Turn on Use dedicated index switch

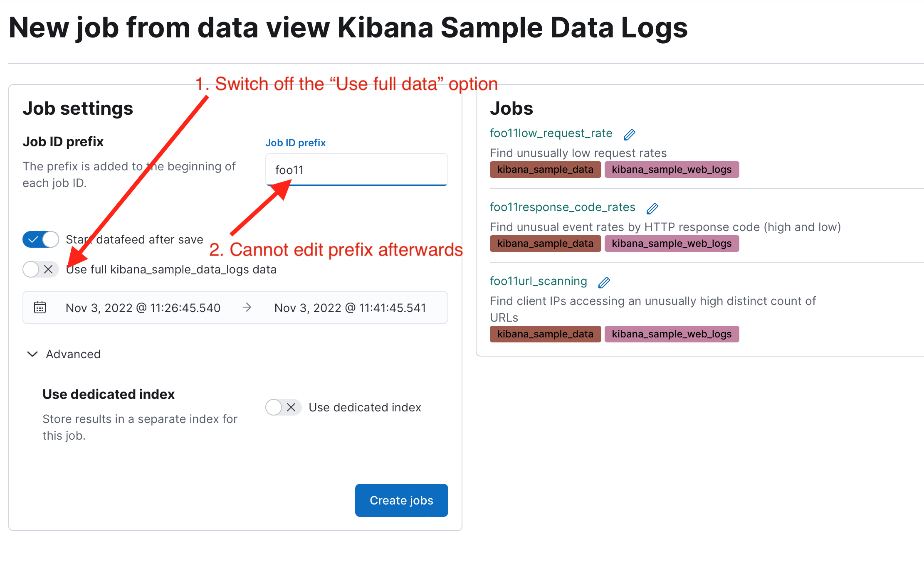point(283,407)
